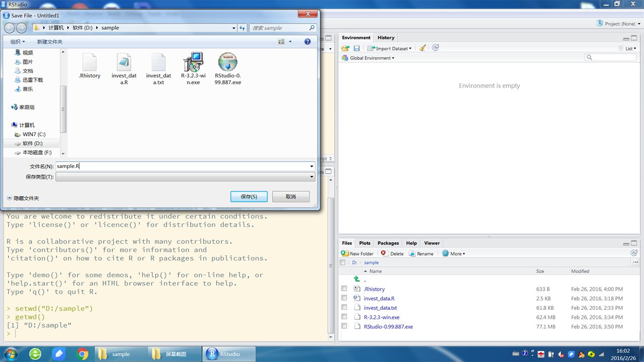The width and height of the screenshot is (644, 362).
Task: Check the .Rhistory checkbox in Files pane
Action: [x=344, y=289]
